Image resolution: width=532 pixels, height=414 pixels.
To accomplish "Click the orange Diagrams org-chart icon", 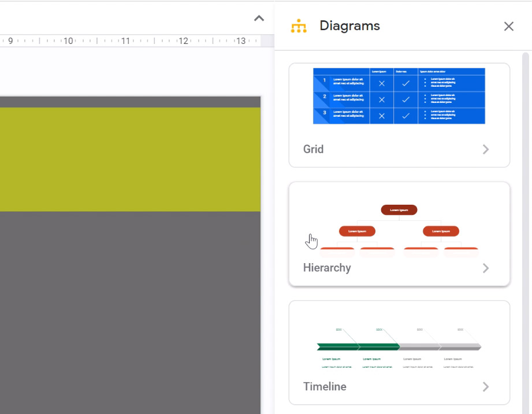I will (x=299, y=26).
